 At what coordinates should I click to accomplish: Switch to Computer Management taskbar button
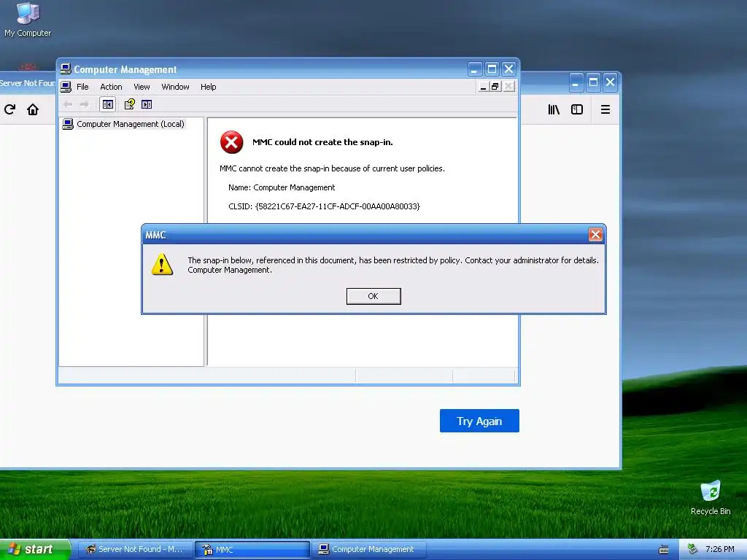point(369,550)
